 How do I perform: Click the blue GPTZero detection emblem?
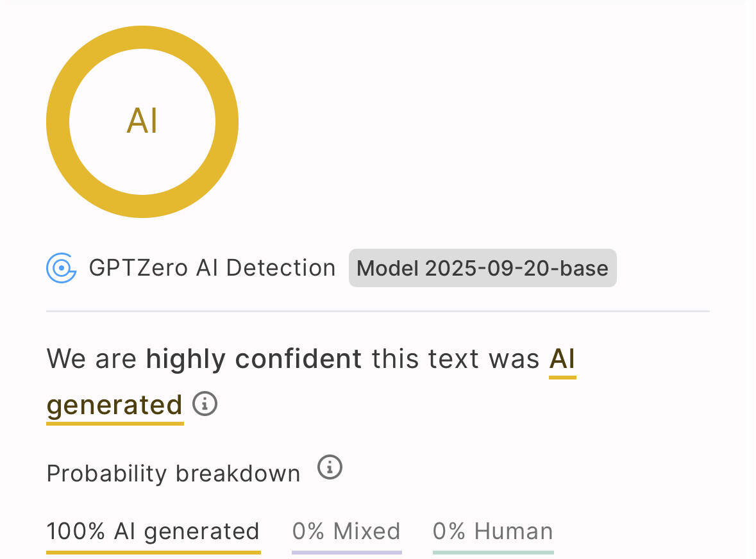(61, 267)
